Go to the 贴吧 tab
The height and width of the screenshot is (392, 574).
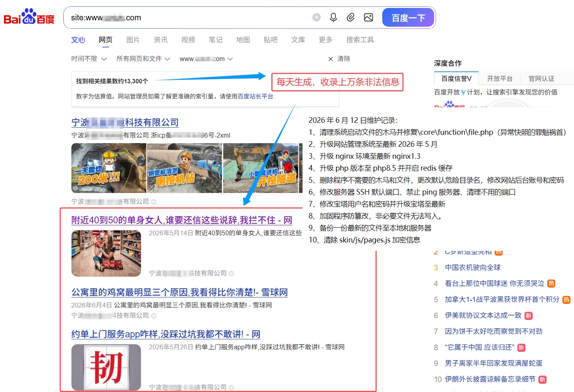click(x=271, y=40)
